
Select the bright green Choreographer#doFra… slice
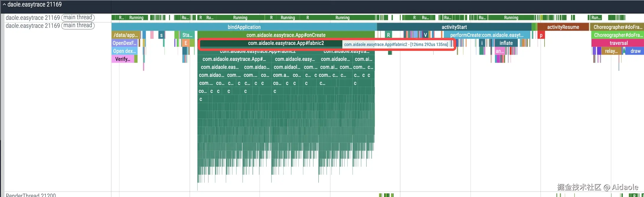tap(617, 35)
